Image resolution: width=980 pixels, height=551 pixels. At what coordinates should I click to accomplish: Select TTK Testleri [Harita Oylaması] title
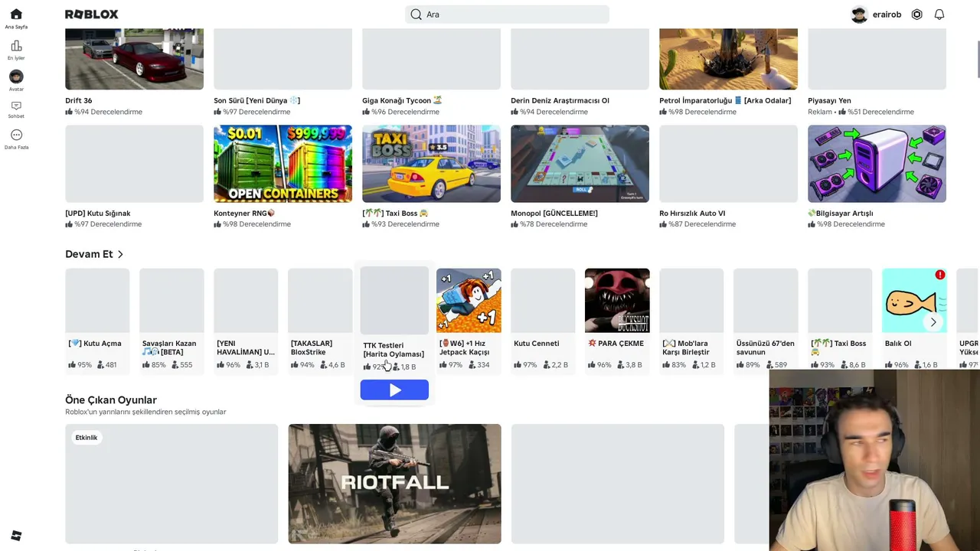[394, 350]
